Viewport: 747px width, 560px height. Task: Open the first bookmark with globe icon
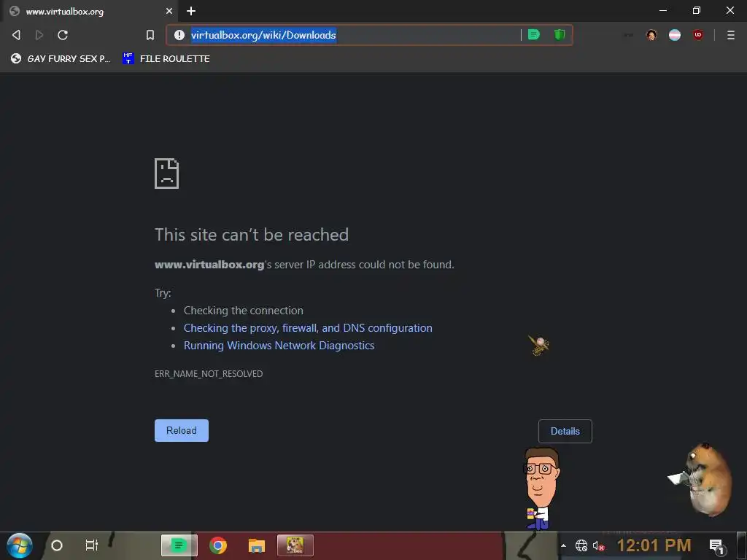coord(61,58)
